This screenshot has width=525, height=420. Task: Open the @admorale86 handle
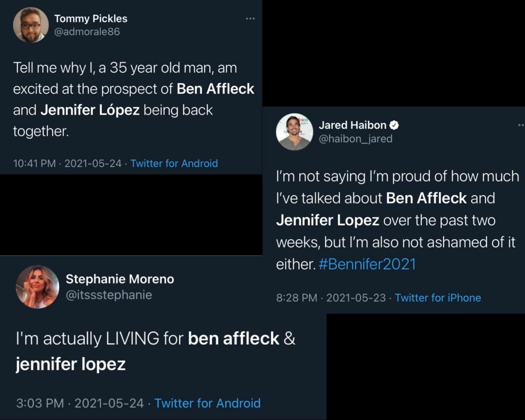point(87,31)
